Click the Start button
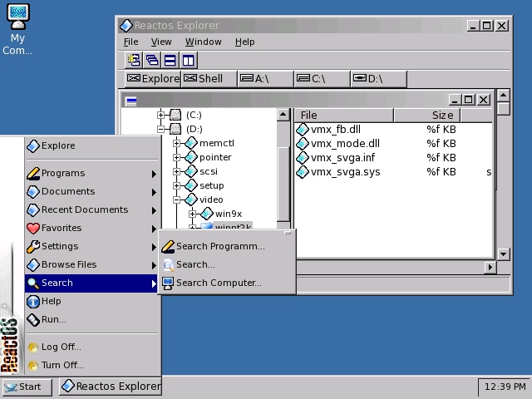Image resolution: width=532 pixels, height=399 pixels. pos(27,387)
